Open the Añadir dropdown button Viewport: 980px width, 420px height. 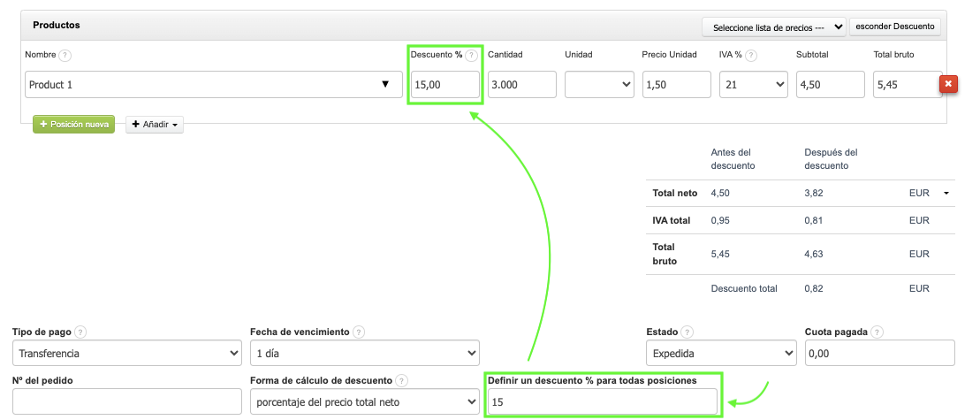155,125
